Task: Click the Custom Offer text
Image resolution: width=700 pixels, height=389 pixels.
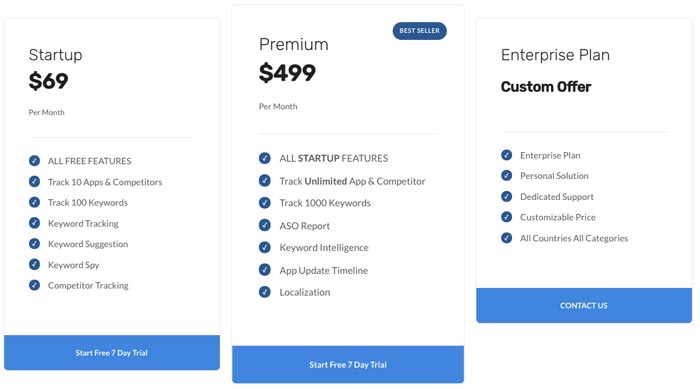Action: (x=546, y=87)
